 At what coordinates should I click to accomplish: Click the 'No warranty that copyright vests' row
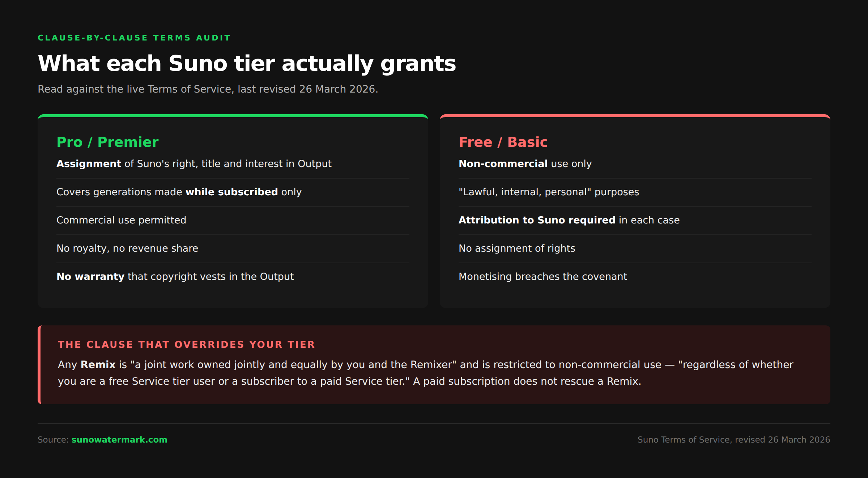(233, 277)
